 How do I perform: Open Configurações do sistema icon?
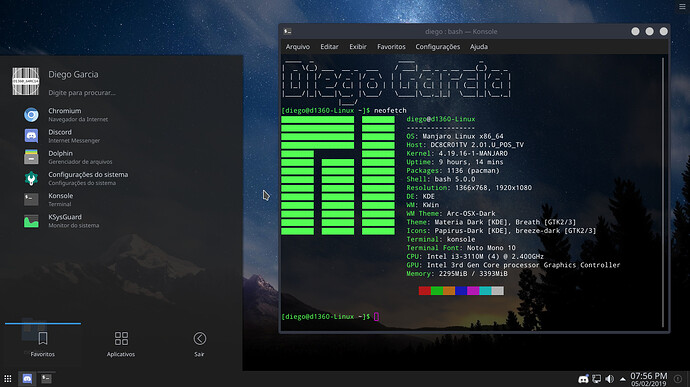point(31,178)
